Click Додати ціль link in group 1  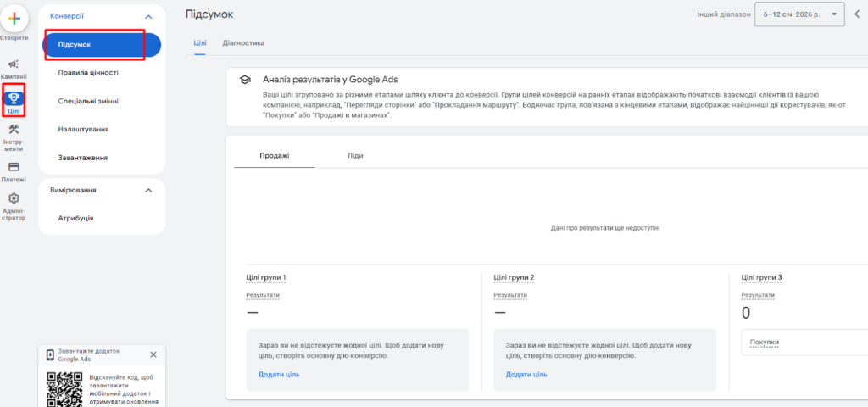279,374
